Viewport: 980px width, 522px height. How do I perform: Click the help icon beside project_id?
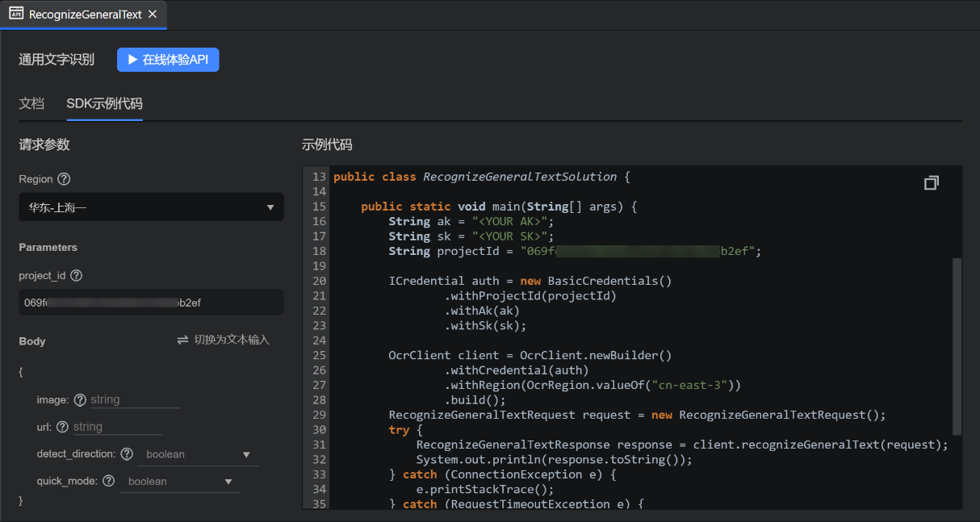pyautogui.click(x=77, y=276)
